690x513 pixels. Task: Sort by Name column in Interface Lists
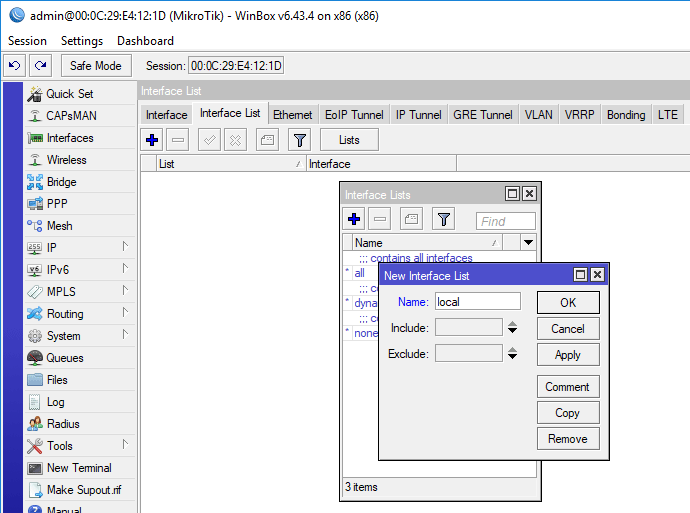(x=427, y=242)
